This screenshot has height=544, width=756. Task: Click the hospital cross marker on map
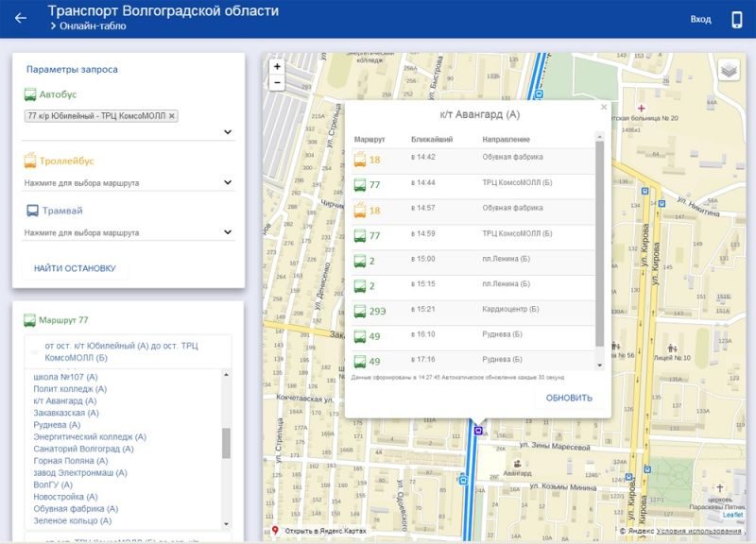[642, 108]
